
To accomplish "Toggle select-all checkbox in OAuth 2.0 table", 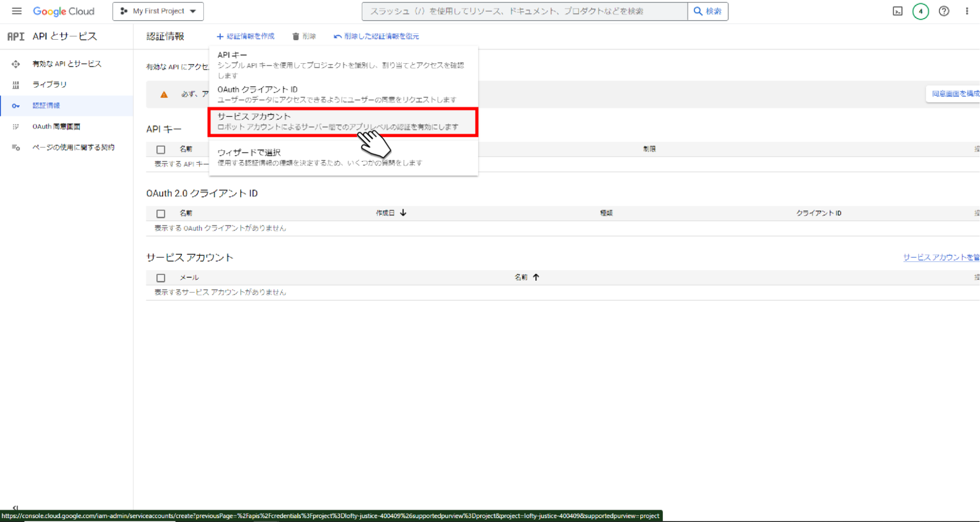I will coord(161,213).
